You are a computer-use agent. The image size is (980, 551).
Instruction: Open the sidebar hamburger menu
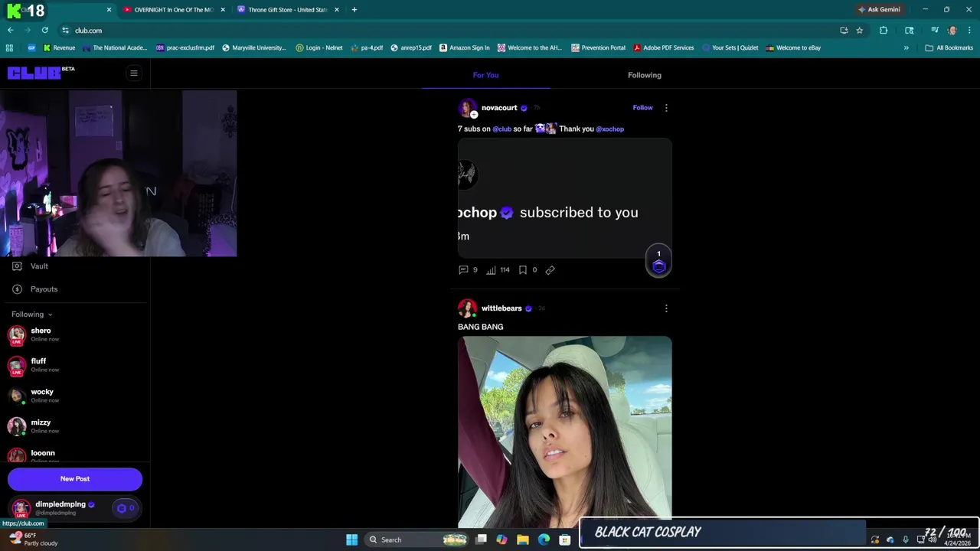click(x=133, y=73)
